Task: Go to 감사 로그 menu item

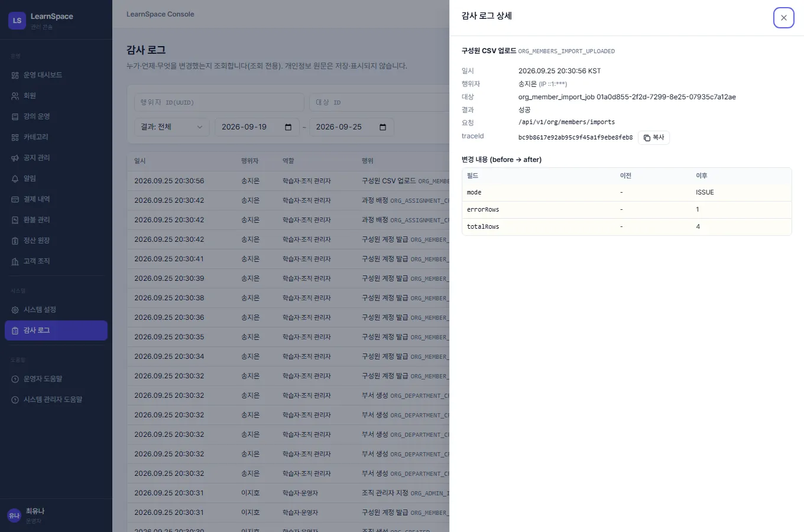Action: click(56, 330)
